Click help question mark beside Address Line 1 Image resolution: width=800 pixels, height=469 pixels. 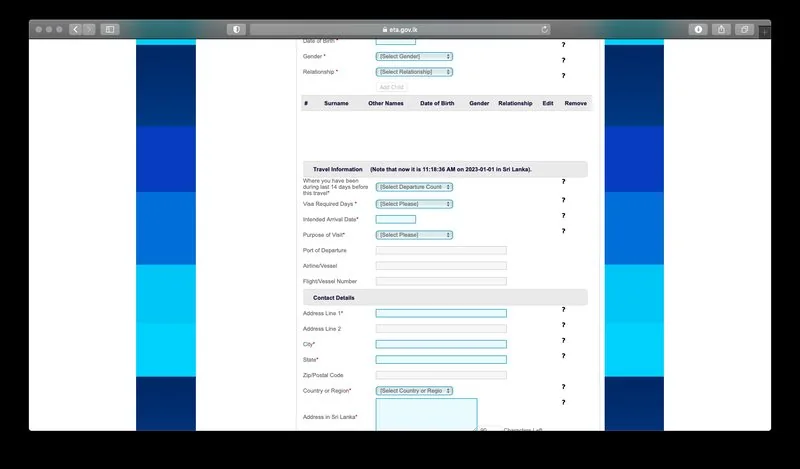pos(563,310)
